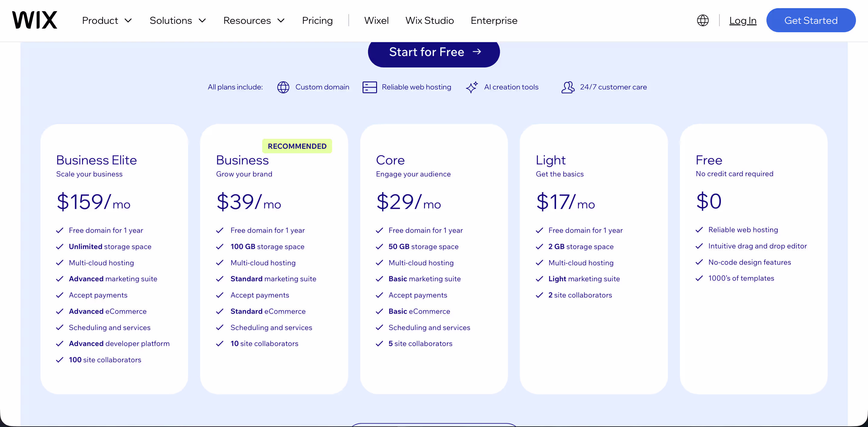Viewport: 868px width, 427px height.
Task: Click 'All plans include:' label
Action: click(x=235, y=87)
